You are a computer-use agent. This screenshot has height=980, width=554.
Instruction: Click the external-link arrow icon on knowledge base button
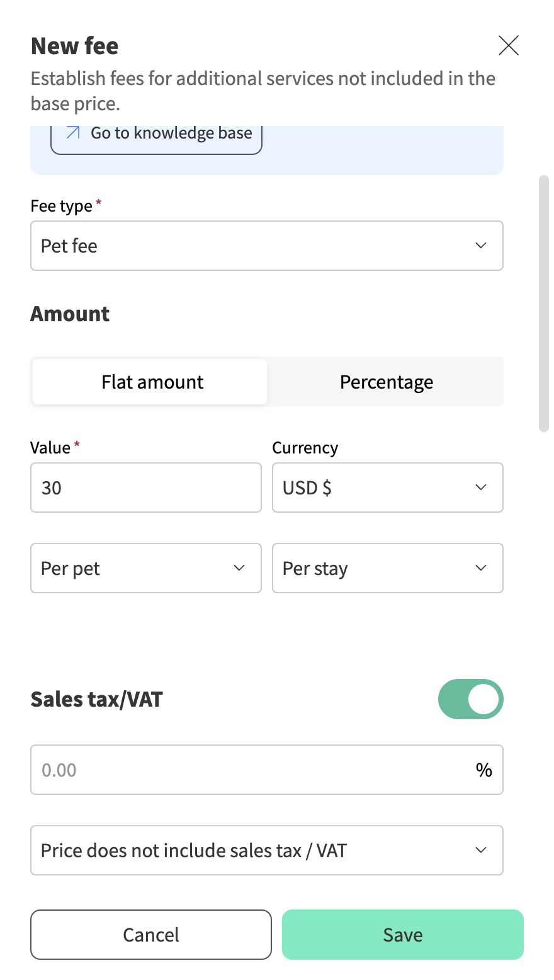pos(71,133)
